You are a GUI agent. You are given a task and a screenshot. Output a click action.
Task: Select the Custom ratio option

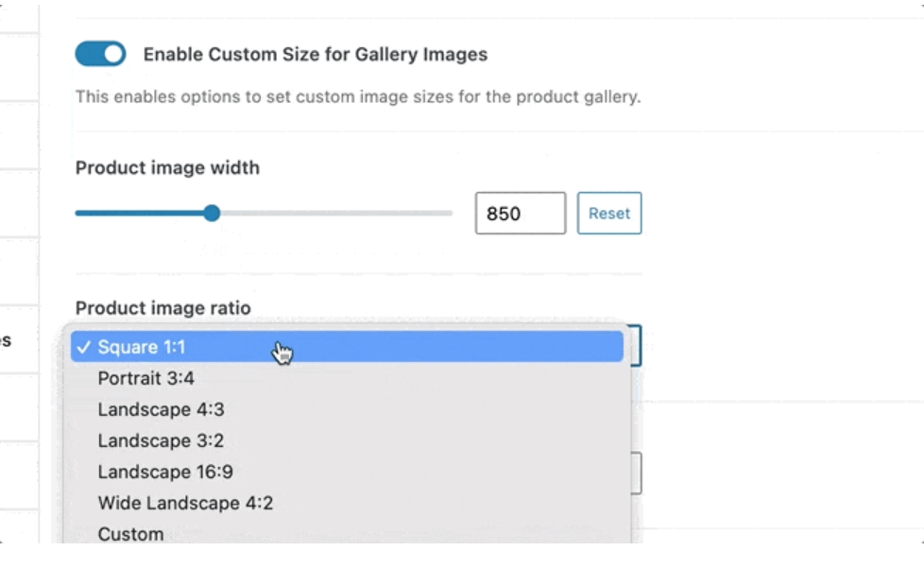coord(130,534)
